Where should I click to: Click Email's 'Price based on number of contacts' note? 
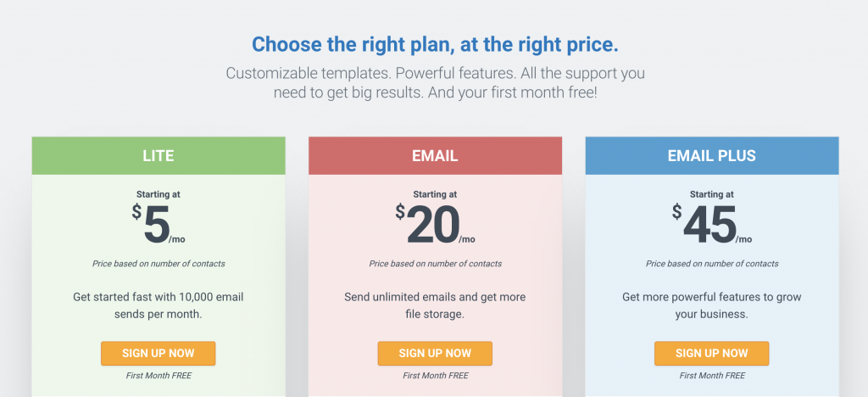pos(435,264)
